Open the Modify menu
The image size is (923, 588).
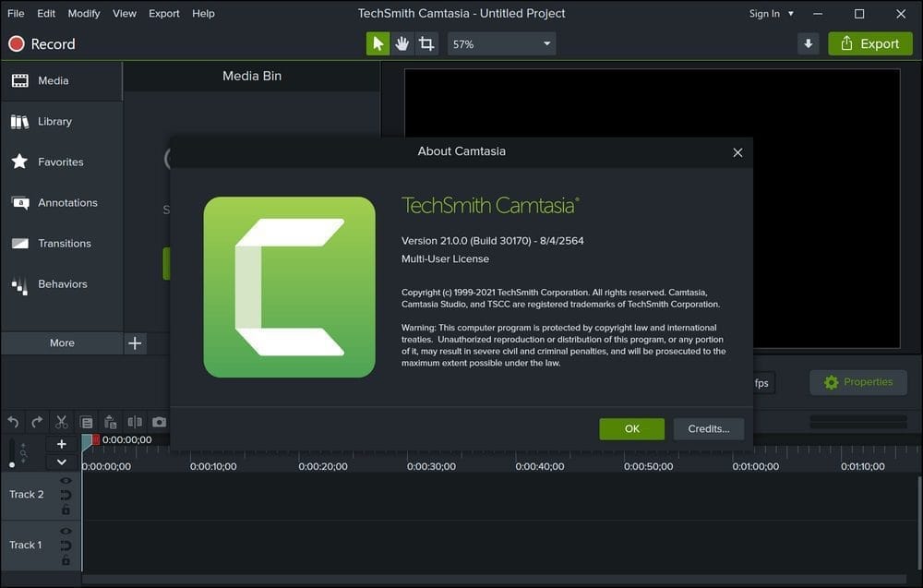(84, 13)
